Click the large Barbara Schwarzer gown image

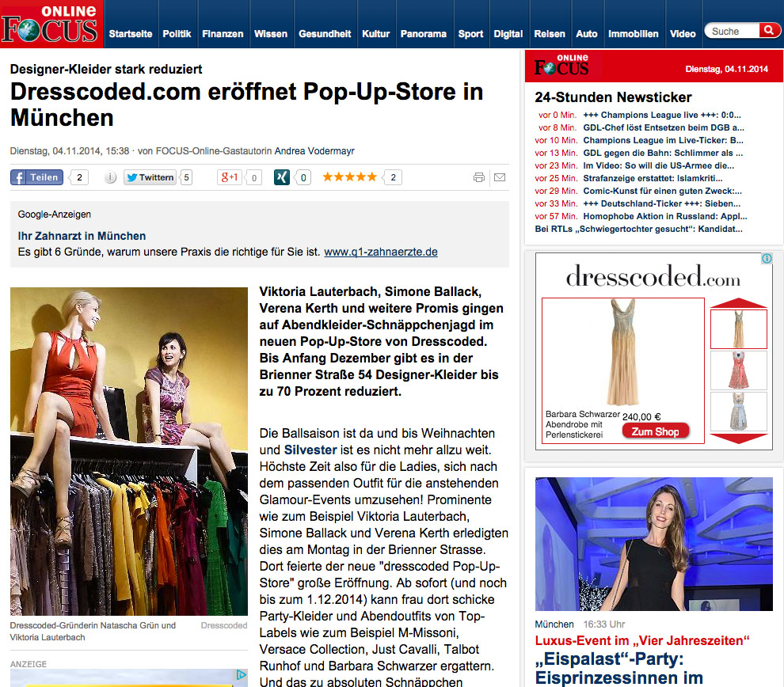[623, 352]
